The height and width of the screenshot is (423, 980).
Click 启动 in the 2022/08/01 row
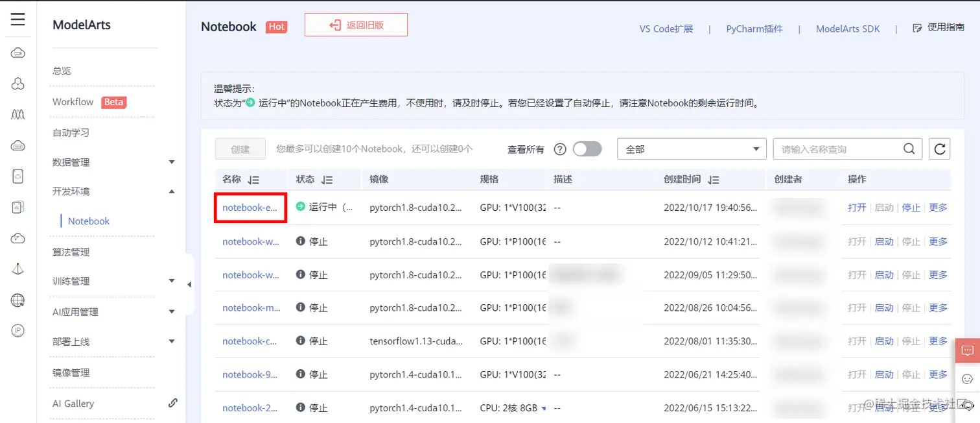[884, 341]
